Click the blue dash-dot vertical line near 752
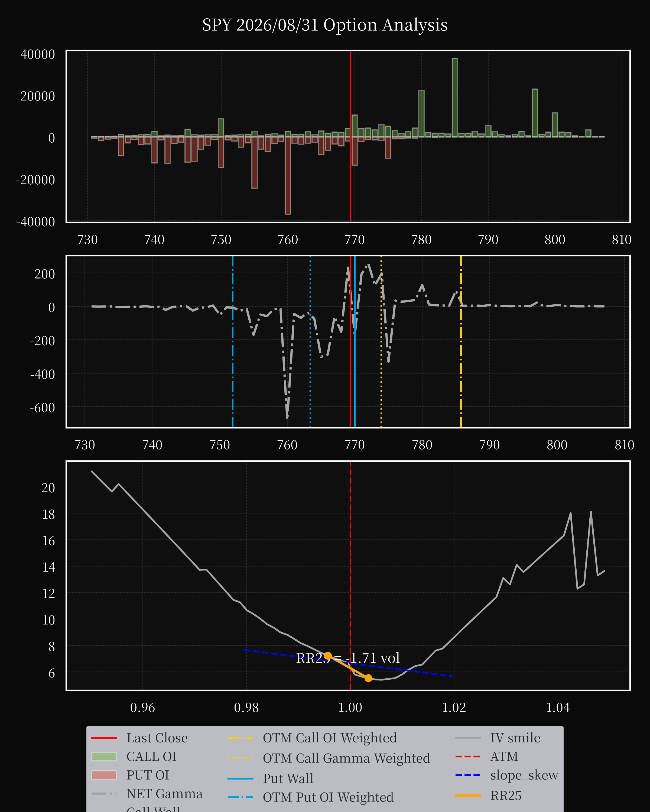650x812 pixels. click(x=232, y=342)
